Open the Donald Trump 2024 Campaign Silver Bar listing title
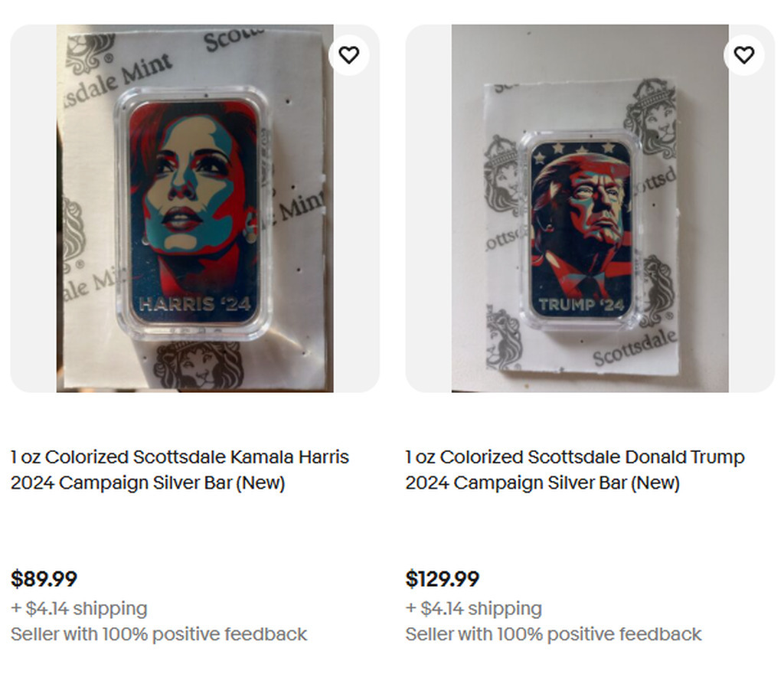This screenshot has height=684, width=784. (x=574, y=470)
